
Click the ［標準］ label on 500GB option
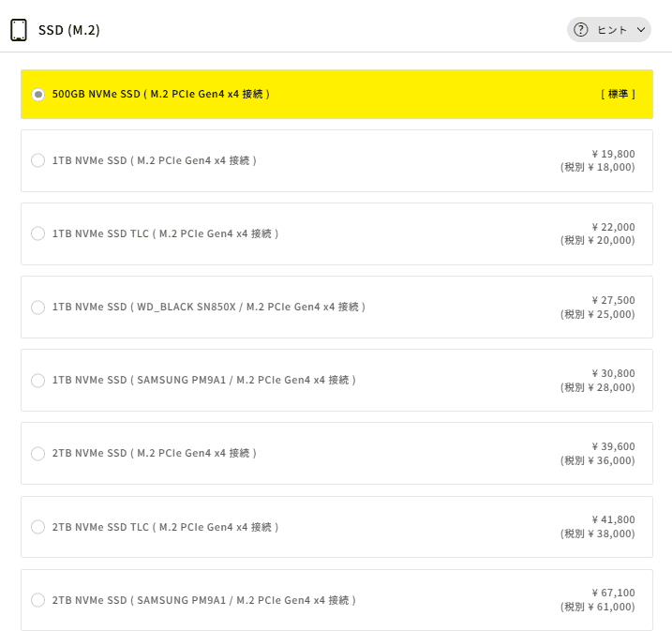pyautogui.click(x=618, y=94)
